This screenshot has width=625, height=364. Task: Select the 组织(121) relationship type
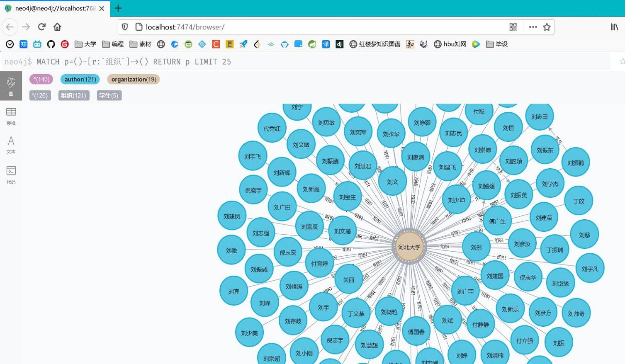[73, 95]
